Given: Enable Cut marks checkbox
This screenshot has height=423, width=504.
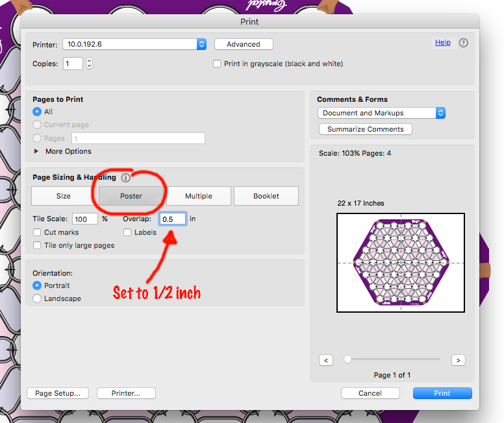Looking at the screenshot, I should pyautogui.click(x=37, y=232).
